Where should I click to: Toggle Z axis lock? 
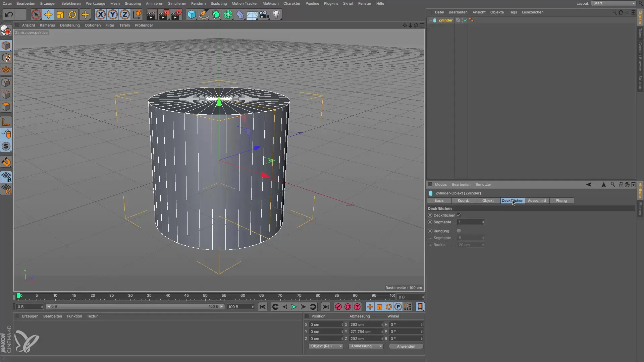[125, 14]
